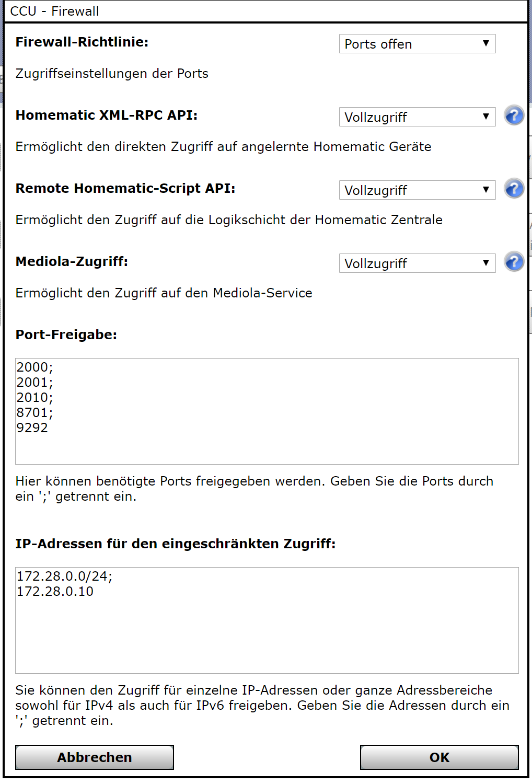Click the Port-Freigabe heading

[x=66, y=335]
